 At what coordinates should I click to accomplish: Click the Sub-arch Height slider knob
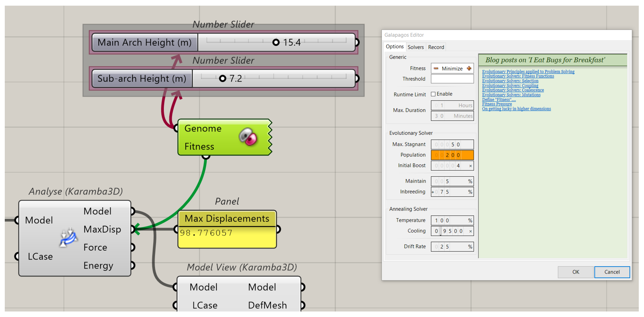coord(222,79)
